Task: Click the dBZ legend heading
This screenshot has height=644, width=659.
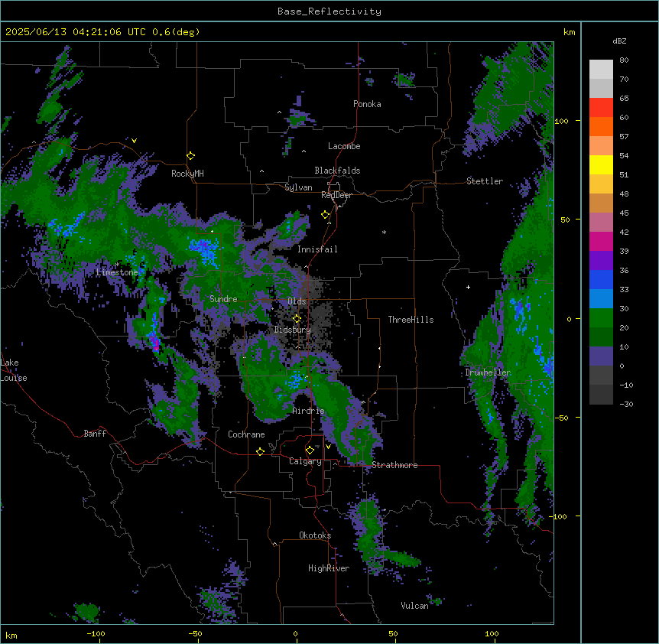Action: click(x=619, y=41)
